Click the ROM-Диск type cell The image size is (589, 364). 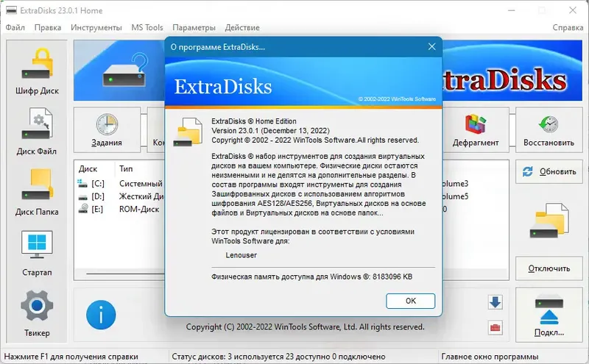[x=139, y=209]
